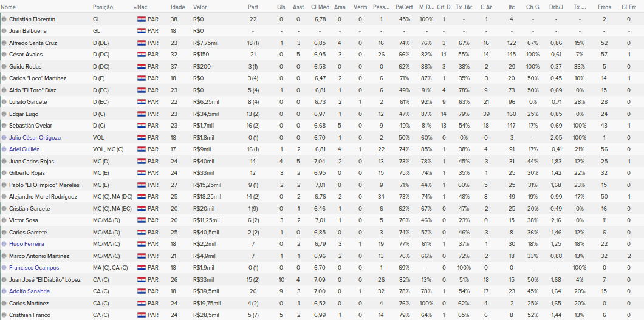The width and height of the screenshot is (644, 320).
Task: Select Juan José "El Diabito" López row
Action: point(322,280)
